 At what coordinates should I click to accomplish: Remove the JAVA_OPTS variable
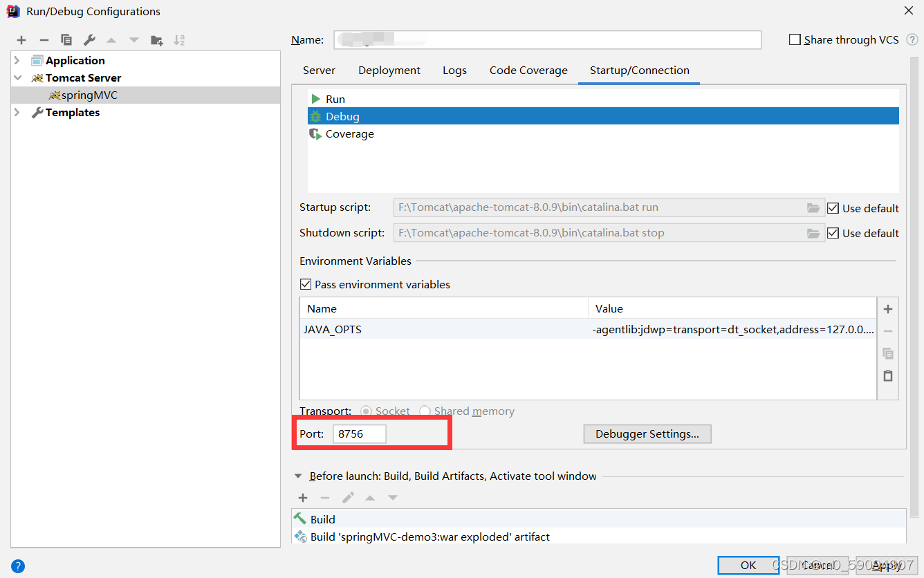(x=888, y=331)
